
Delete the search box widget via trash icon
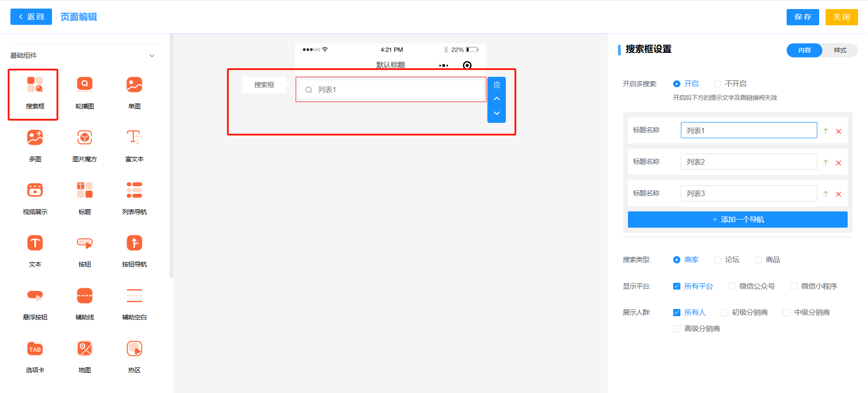click(496, 85)
